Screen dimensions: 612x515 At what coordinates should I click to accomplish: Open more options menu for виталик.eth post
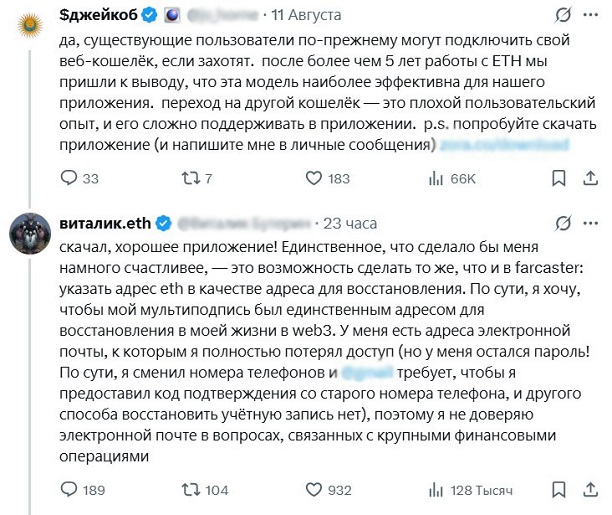(x=590, y=222)
